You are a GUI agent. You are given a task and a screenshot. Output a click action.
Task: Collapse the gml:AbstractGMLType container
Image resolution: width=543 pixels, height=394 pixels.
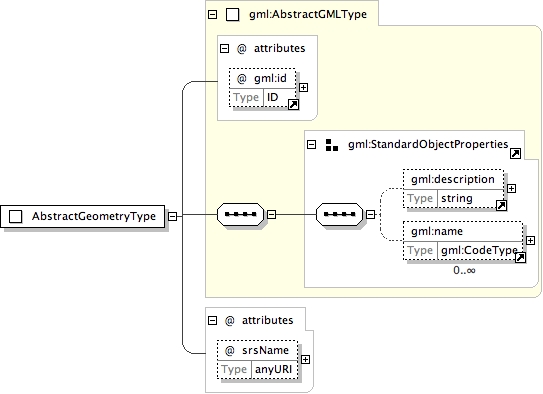tap(212, 15)
